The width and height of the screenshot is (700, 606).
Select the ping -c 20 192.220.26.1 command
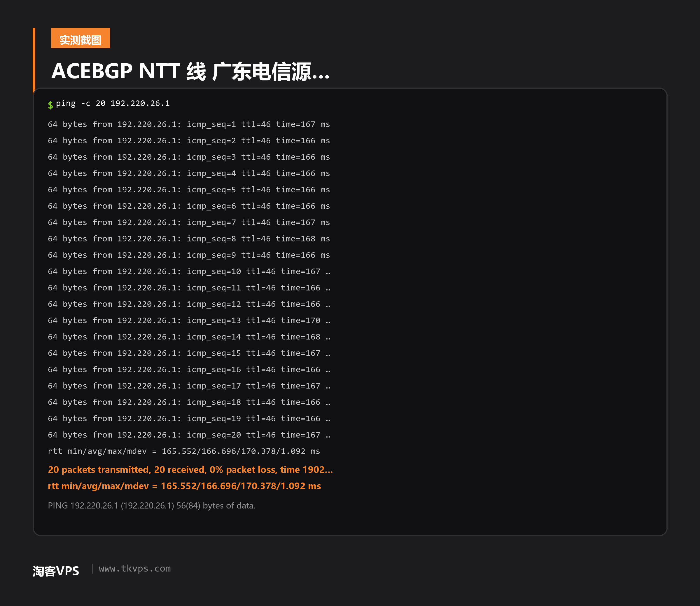pyautogui.click(x=113, y=103)
